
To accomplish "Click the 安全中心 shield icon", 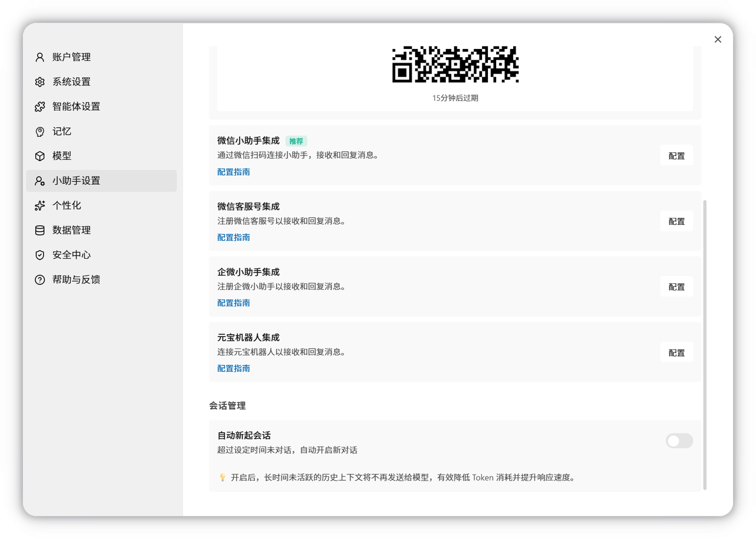I will coord(40,255).
